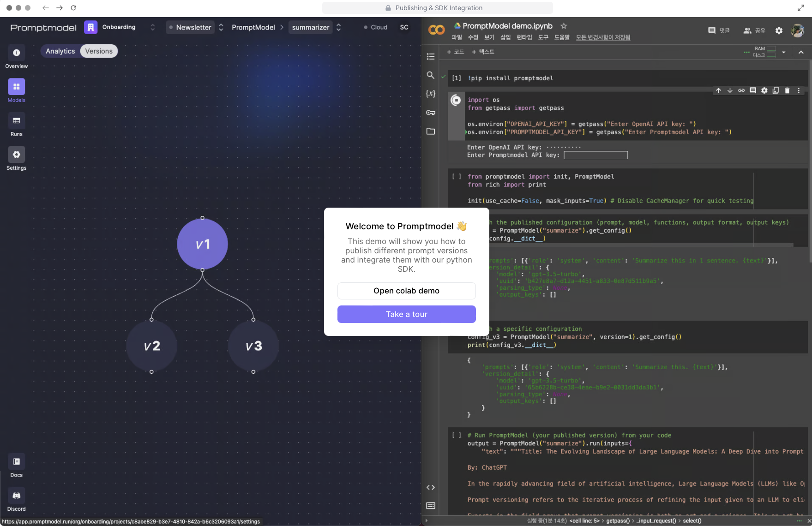This screenshot has width=812, height=526.
Task: Switch to the Versions tab
Action: coord(98,51)
